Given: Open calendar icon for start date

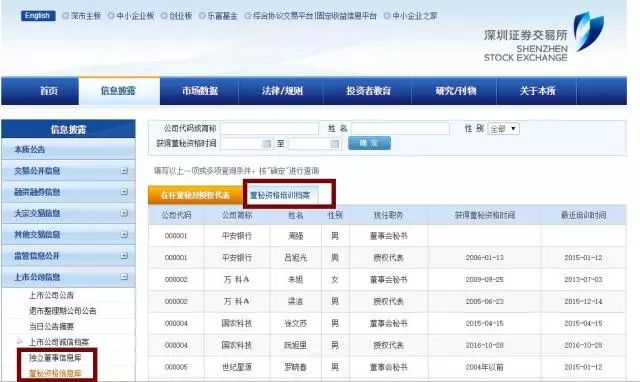Looking at the screenshot, I should point(267,144).
